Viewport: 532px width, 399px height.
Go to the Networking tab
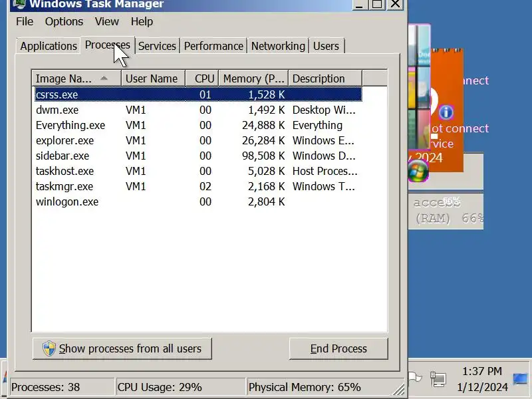tap(278, 46)
